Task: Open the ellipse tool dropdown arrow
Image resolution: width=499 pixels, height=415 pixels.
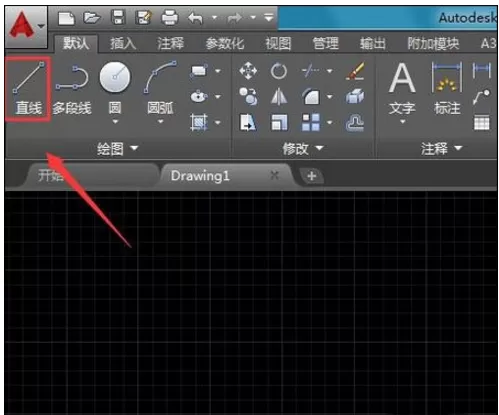Action: 218,97
